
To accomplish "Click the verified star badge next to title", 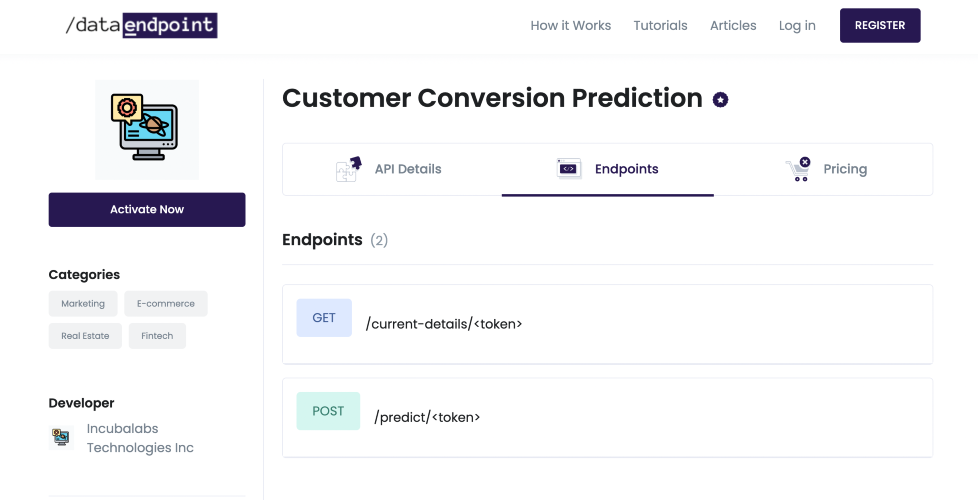I will pos(720,100).
